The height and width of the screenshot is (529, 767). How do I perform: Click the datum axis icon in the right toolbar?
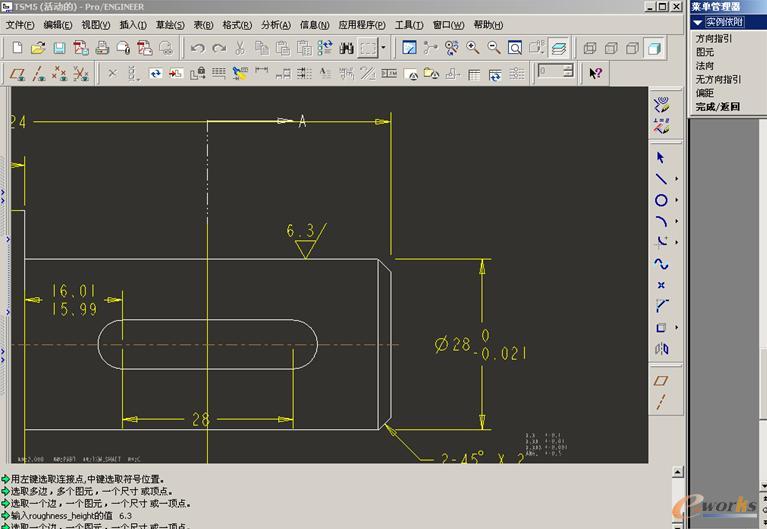661,402
